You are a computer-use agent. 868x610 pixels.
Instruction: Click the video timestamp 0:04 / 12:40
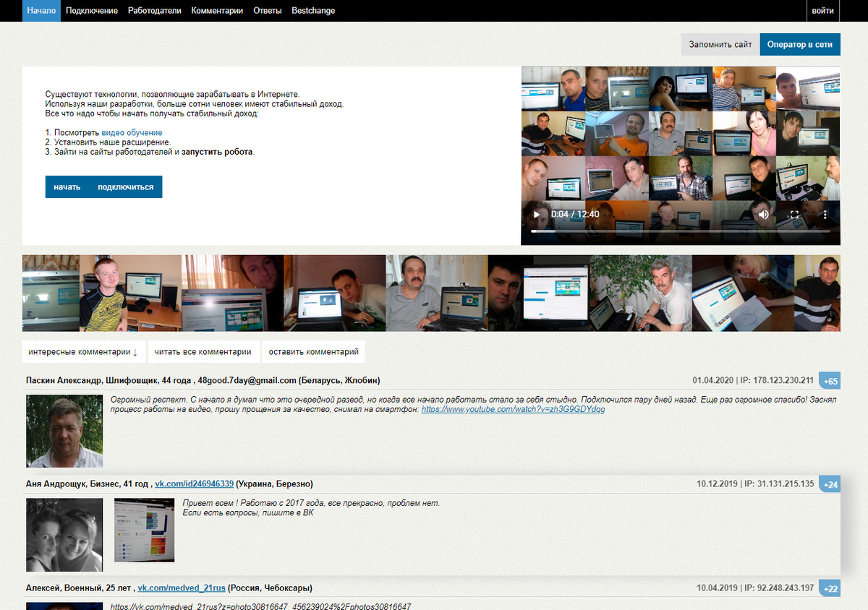coord(575,215)
